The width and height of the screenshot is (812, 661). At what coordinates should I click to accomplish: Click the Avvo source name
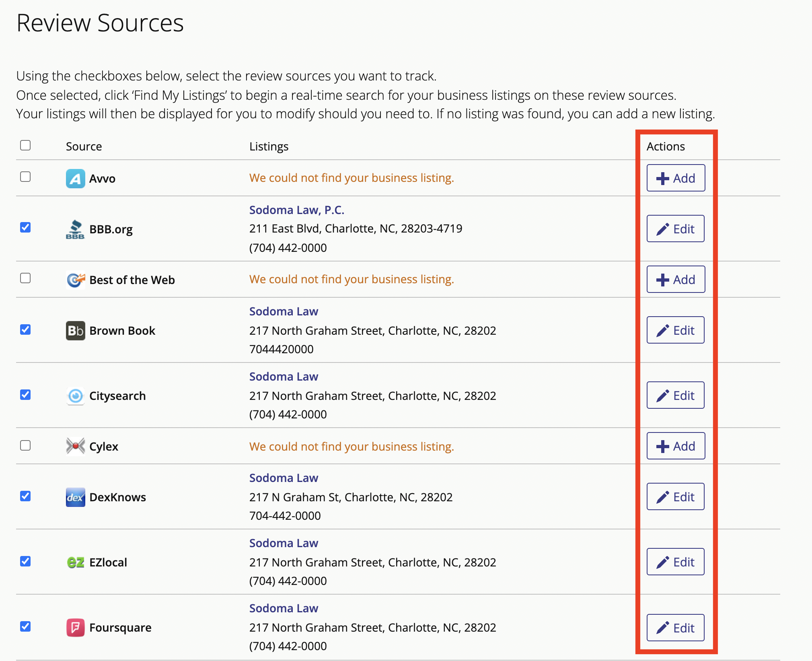tap(102, 179)
